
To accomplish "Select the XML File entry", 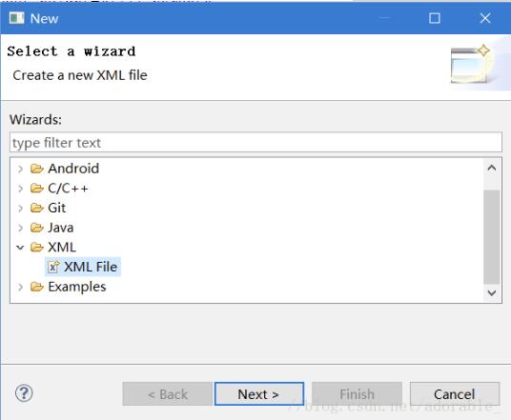I will 83,267.
